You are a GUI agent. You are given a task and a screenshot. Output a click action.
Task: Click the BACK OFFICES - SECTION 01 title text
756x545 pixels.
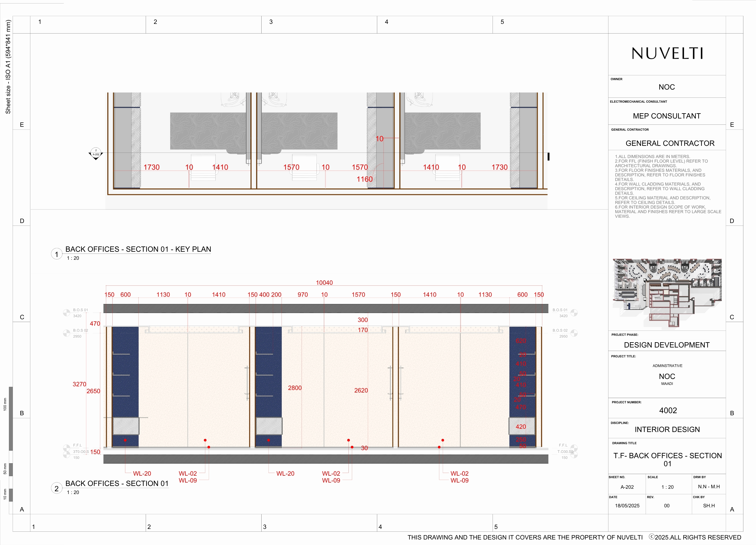(117, 483)
